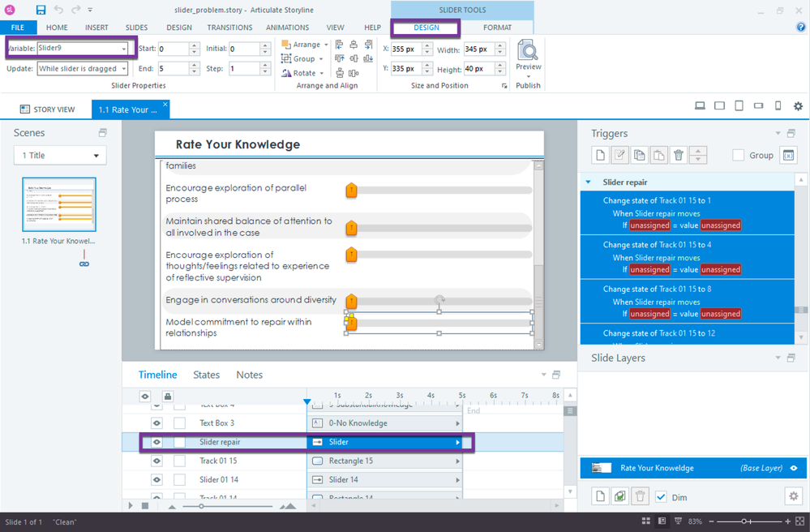
Task: Click the Help question mark icon
Action: click(800, 27)
